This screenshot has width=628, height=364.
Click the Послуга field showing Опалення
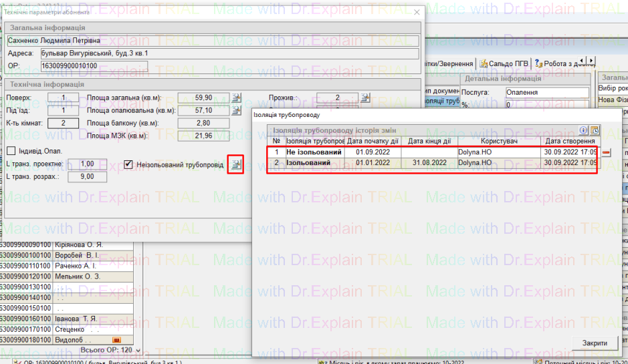[545, 92]
